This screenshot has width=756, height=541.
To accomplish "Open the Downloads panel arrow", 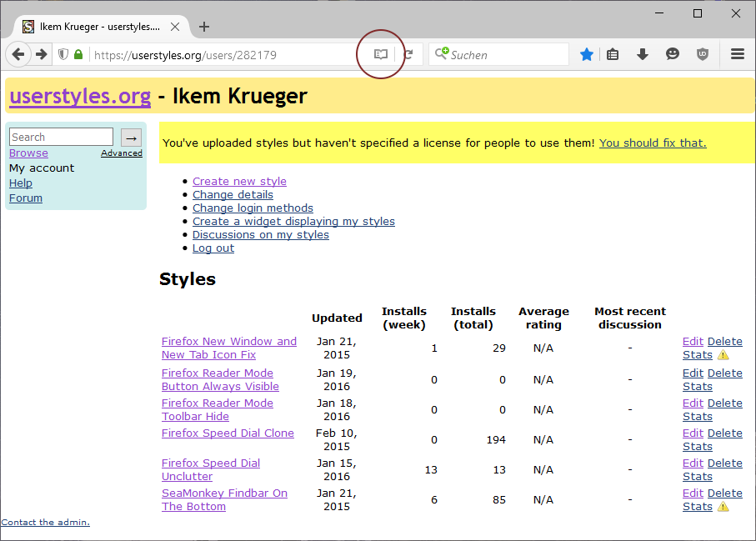I will [642, 54].
